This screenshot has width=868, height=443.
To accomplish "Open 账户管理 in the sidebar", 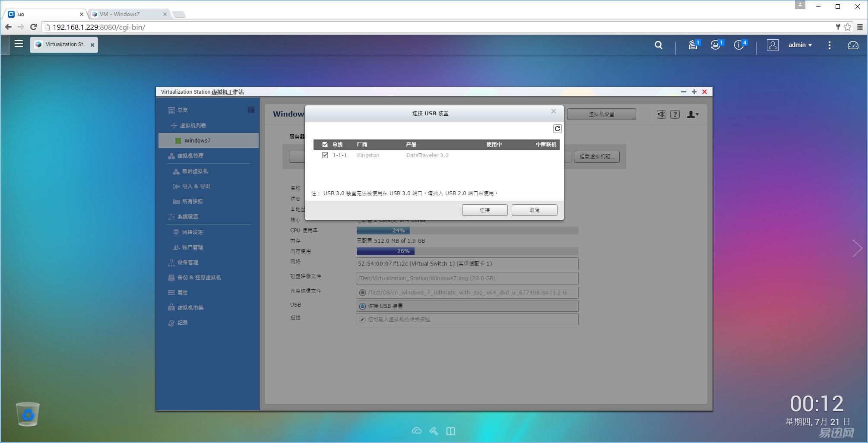I will 188,247.
